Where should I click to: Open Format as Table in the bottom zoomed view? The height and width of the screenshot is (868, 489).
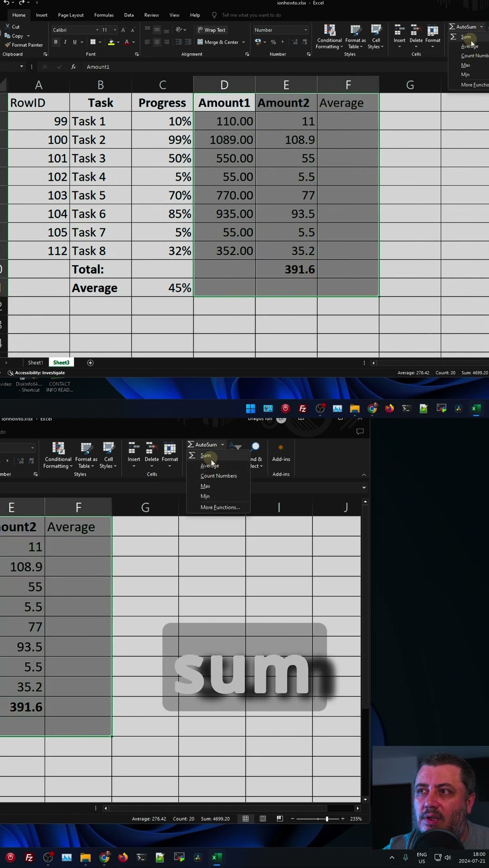(x=86, y=455)
